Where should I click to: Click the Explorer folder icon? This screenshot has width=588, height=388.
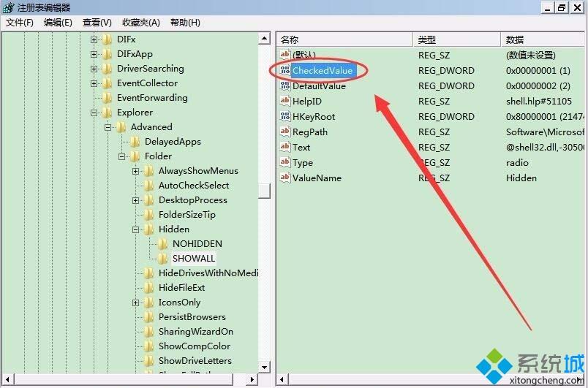[108, 113]
